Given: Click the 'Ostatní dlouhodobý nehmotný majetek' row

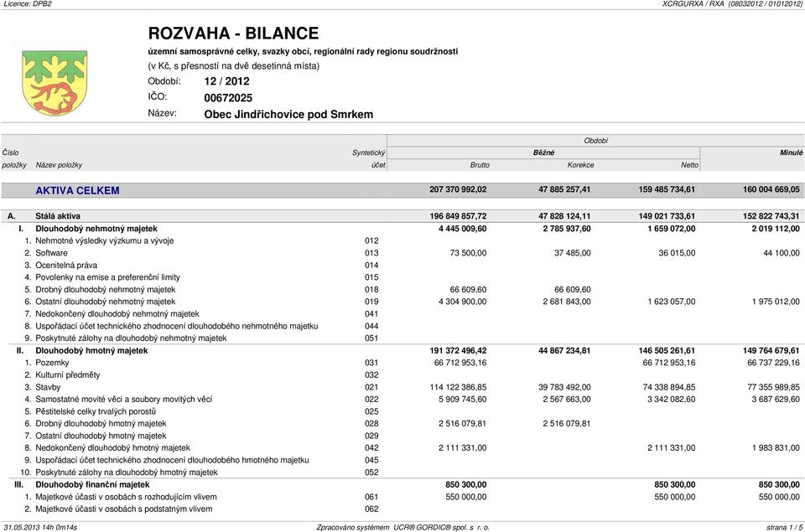Looking at the screenshot, I should pos(106,302).
